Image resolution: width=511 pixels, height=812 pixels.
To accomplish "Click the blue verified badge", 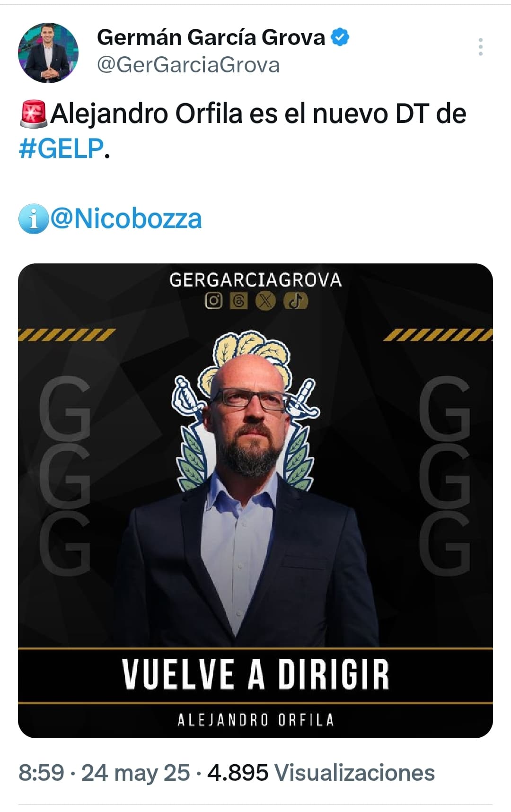I will pyautogui.click(x=340, y=37).
